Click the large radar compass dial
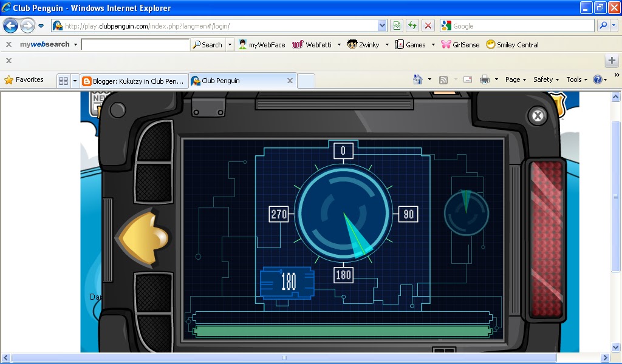Image resolution: width=622 pixels, height=364 pixels. (x=344, y=214)
